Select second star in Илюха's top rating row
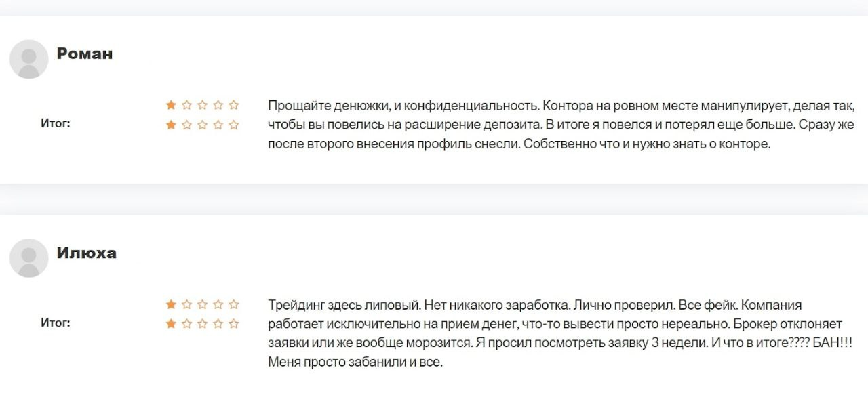The height and width of the screenshot is (393, 868). tap(186, 304)
